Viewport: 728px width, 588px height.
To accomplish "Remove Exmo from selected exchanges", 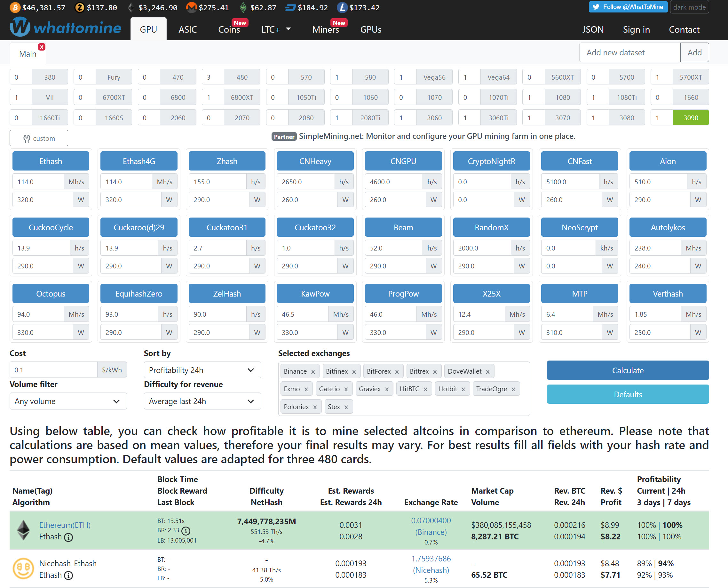I will click(306, 389).
